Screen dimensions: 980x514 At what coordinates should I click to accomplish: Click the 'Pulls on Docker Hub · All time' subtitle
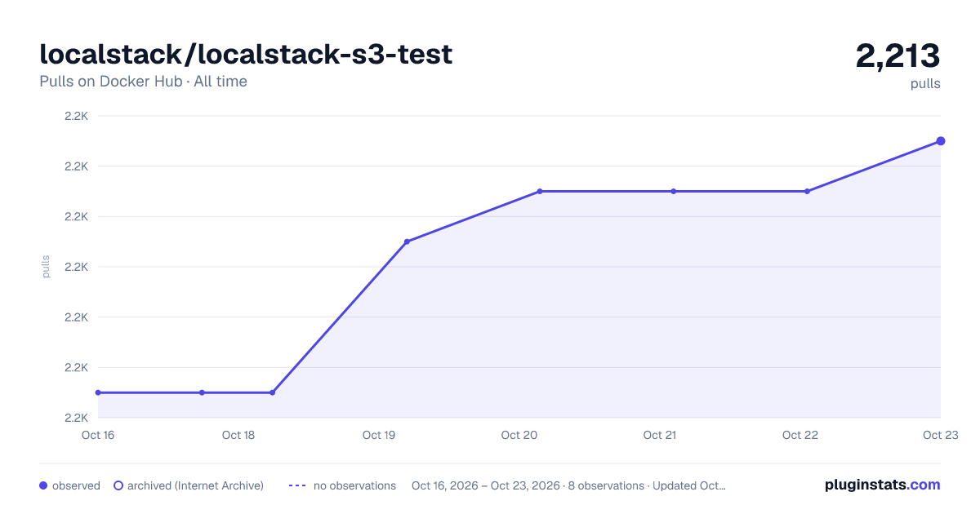pos(143,82)
